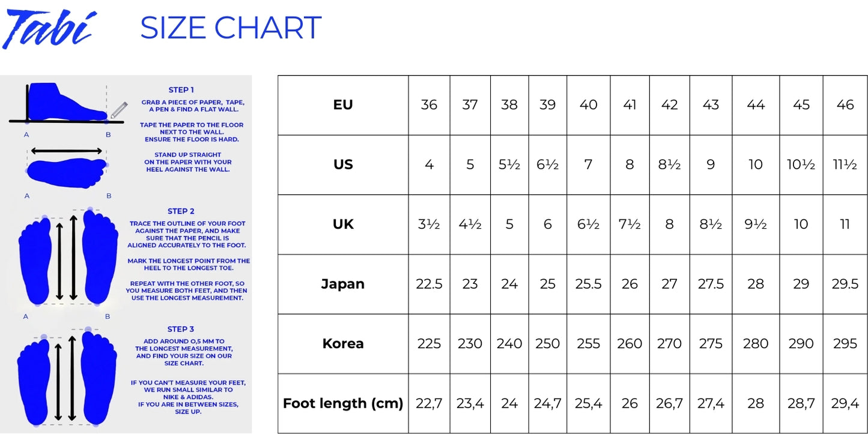
Task: Click the pencil icon beside the foot
Action: 119,110
